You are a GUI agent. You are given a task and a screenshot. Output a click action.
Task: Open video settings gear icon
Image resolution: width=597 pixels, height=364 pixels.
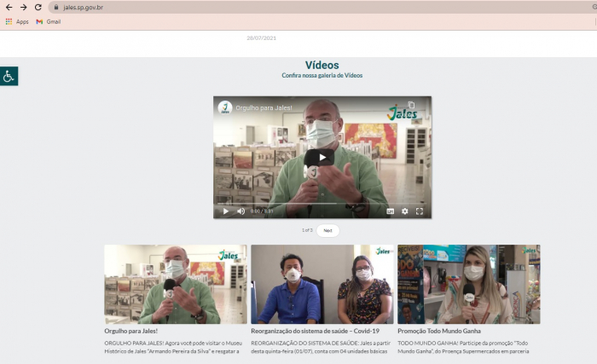(405, 211)
